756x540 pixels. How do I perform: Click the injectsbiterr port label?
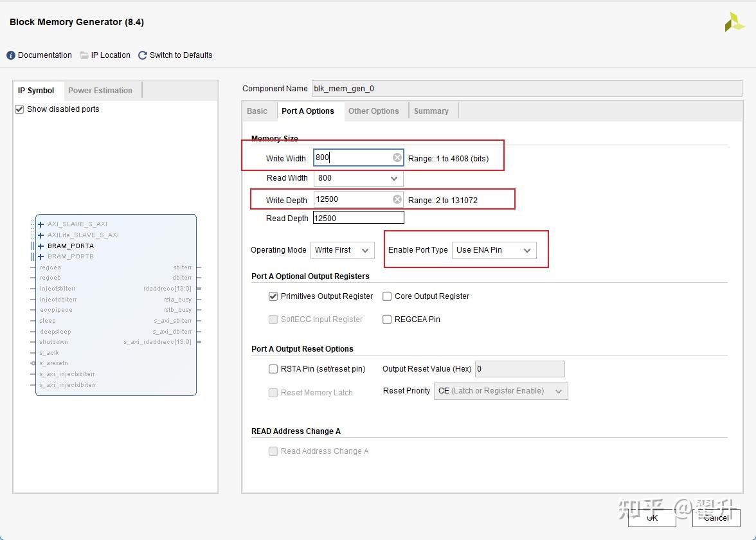pyautogui.click(x=57, y=289)
